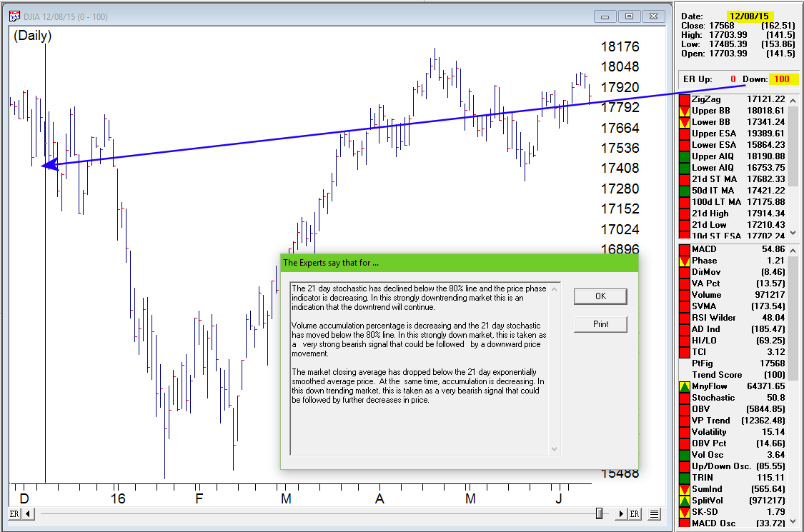Click the date slider thumb
This screenshot has width=804, height=532.
pos(599,513)
